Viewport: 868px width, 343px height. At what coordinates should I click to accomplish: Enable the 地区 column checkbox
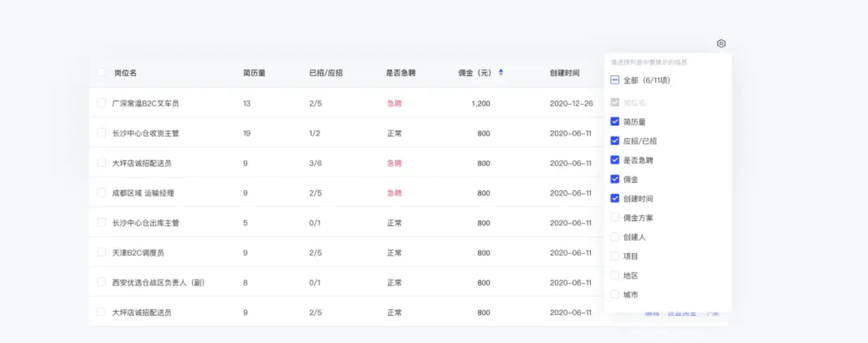click(x=615, y=276)
